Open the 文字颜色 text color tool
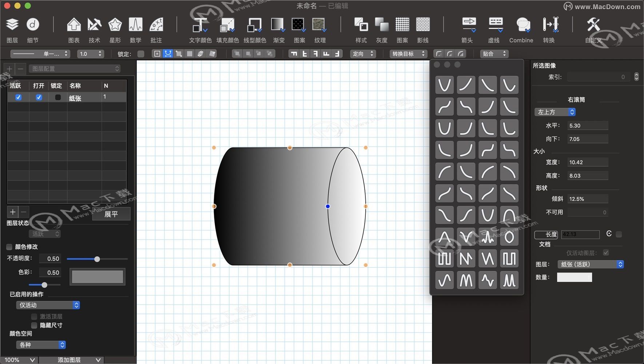Viewport: 644px width, 364px height. pos(200,25)
